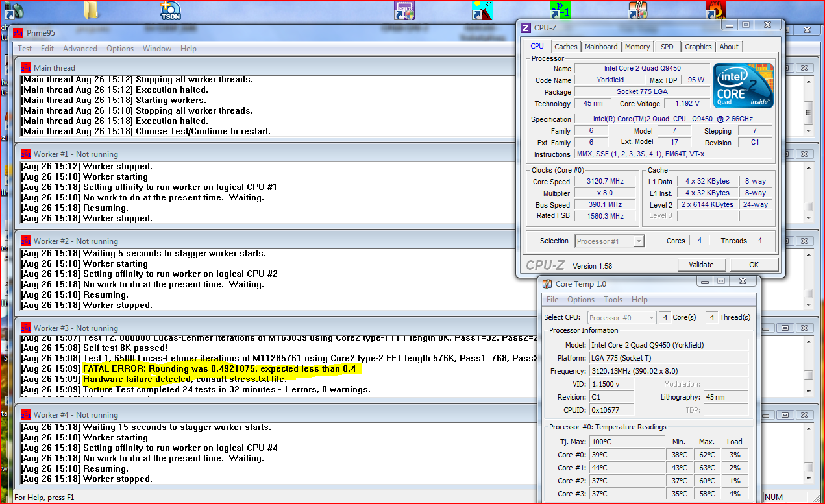Screen dimensions: 825x504
Task: Click the Worker #4 window icon
Action: click(26, 414)
